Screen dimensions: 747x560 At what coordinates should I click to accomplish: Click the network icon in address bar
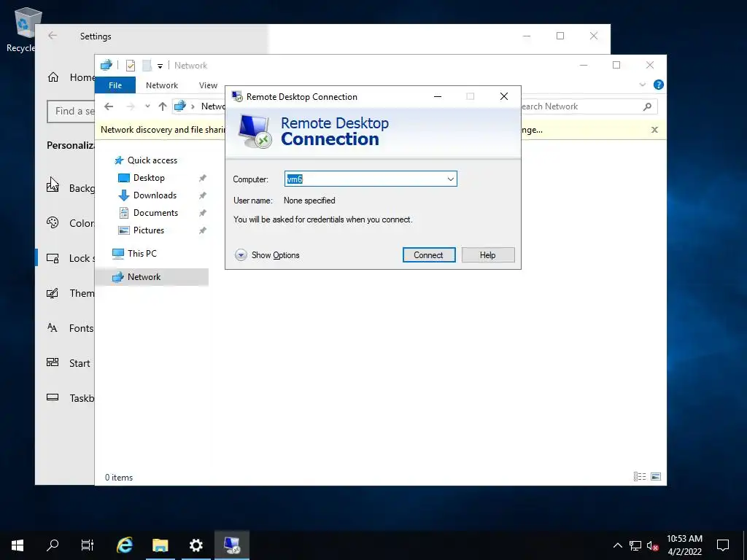179,106
